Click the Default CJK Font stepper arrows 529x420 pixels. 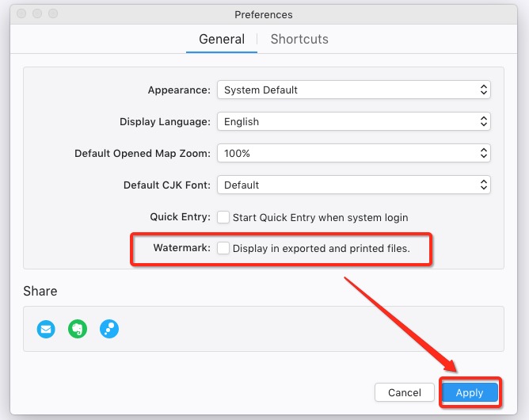coord(483,185)
